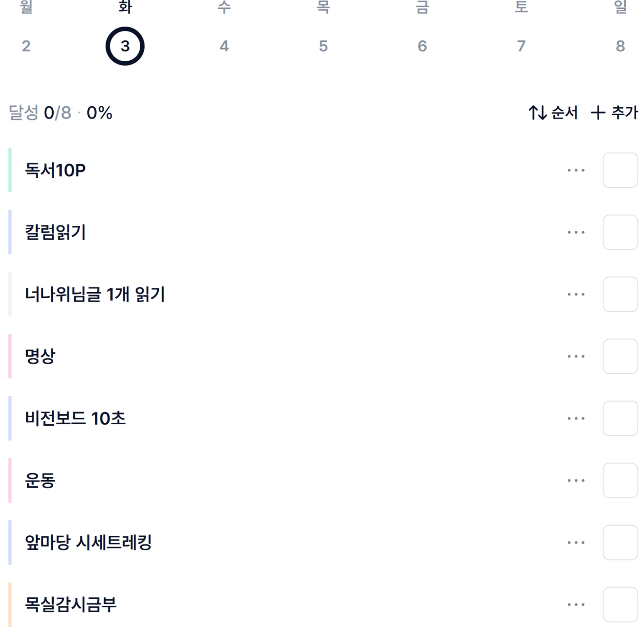The height and width of the screenshot is (644, 644).
Task: Open three-dot menu for 명상
Action: click(x=576, y=357)
